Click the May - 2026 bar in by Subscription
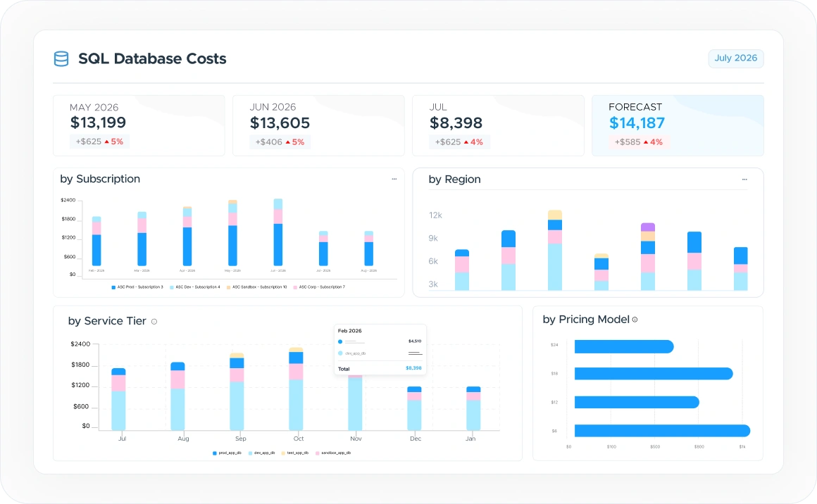Image resolution: width=817 pixels, height=504 pixels. [x=232, y=233]
